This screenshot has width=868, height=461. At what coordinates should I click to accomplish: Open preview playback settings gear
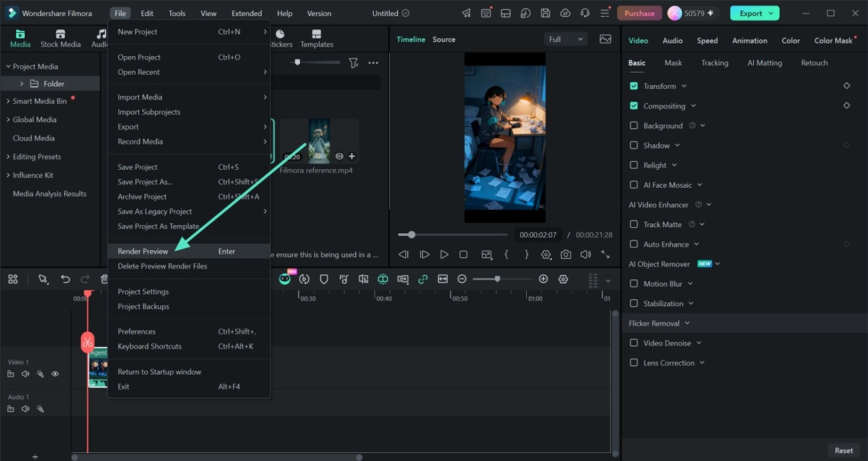point(546,255)
